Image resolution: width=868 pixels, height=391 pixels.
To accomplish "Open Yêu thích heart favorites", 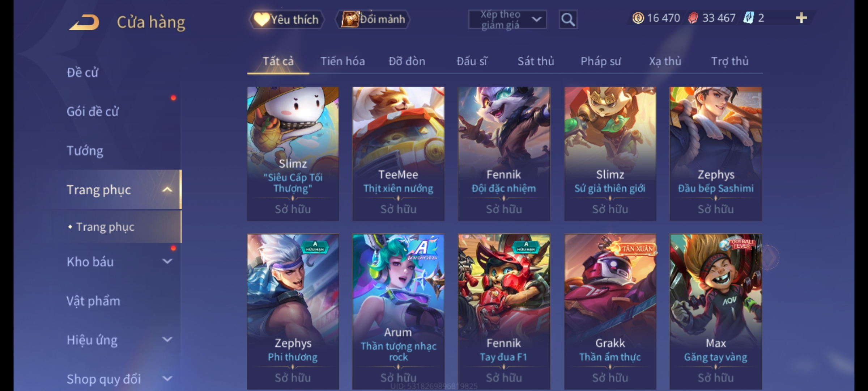I will coord(286,19).
